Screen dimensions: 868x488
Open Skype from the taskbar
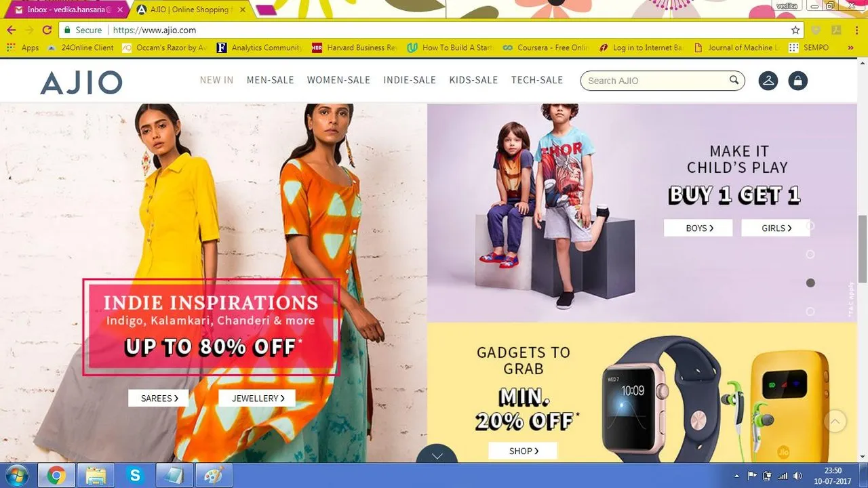point(135,476)
